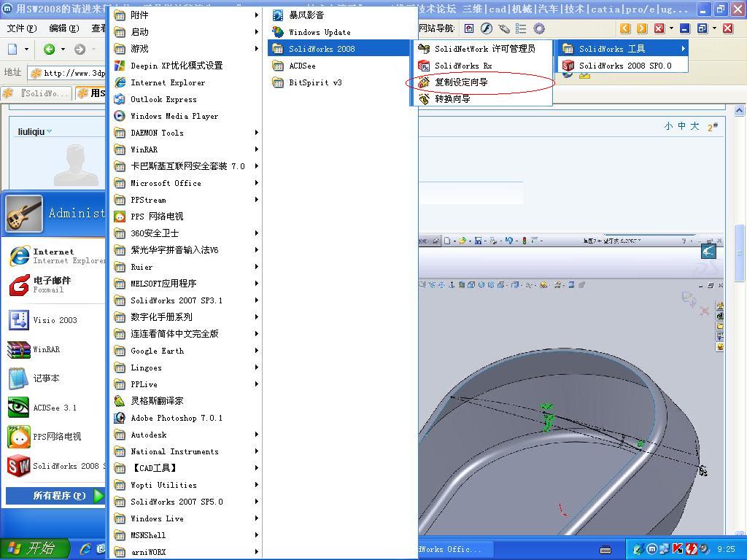Expand SolidWorks 工具 submenu
The image size is (747, 560).
(623, 49)
